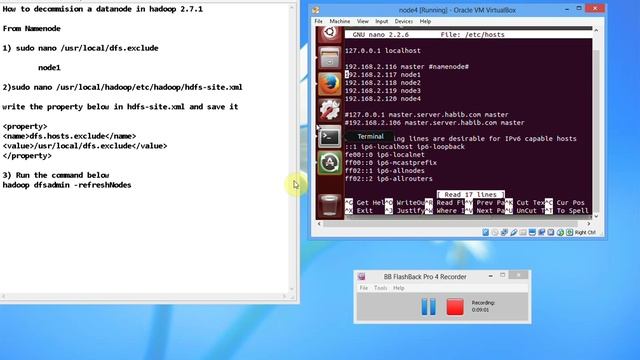The image size is (640, 360).
Task: Click the Right Ctrl host key label
Action: tap(585, 232)
